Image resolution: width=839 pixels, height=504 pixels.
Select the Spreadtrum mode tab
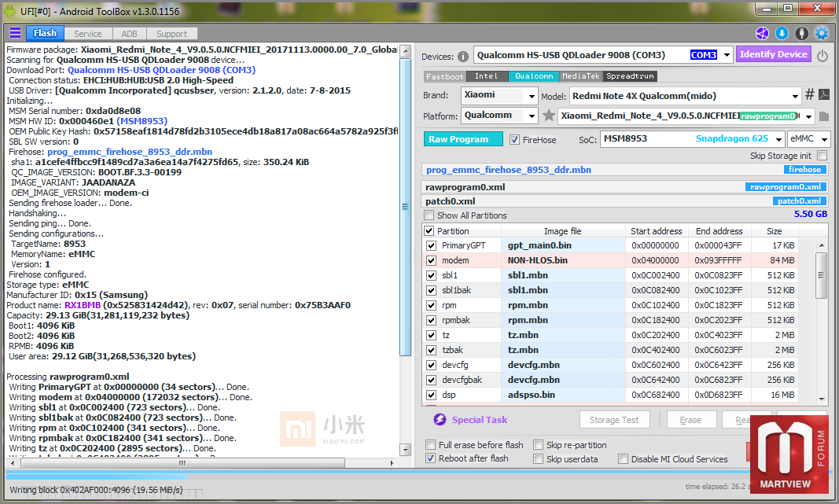click(x=630, y=76)
